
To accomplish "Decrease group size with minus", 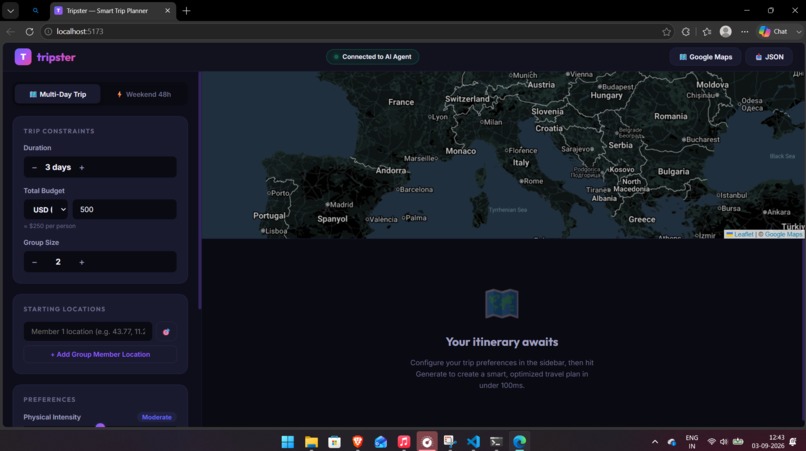I will pyautogui.click(x=34, y=262).
